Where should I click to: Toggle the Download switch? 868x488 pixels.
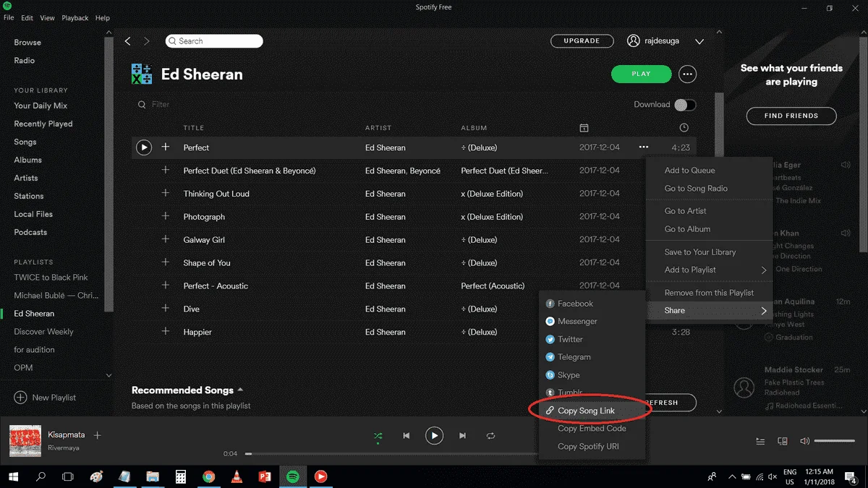[x=685, y=105]
